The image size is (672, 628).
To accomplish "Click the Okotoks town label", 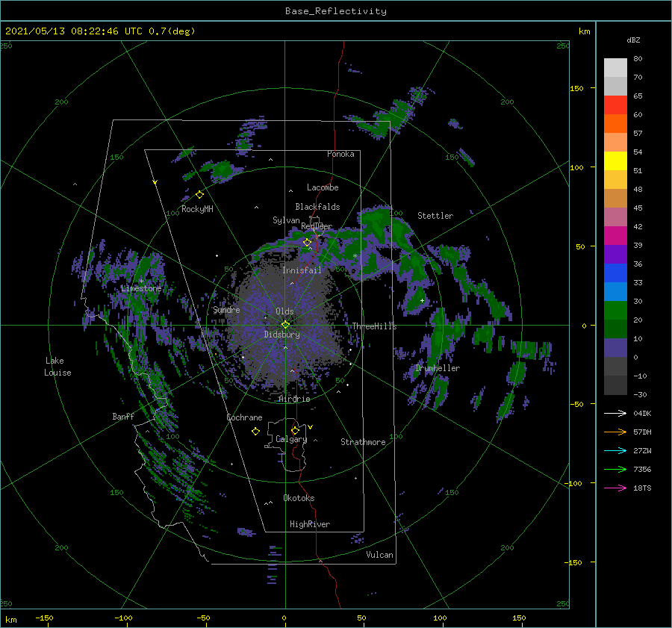I will tap(299, 498).
